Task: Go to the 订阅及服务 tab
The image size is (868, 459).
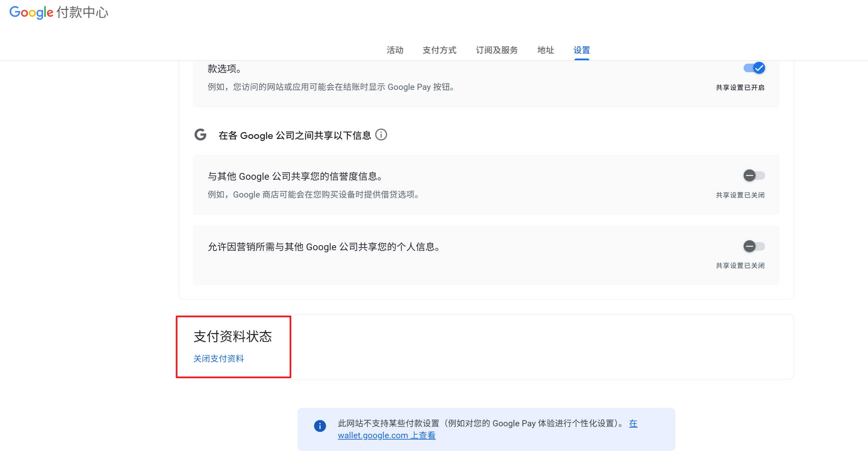Action: point(497,50)
